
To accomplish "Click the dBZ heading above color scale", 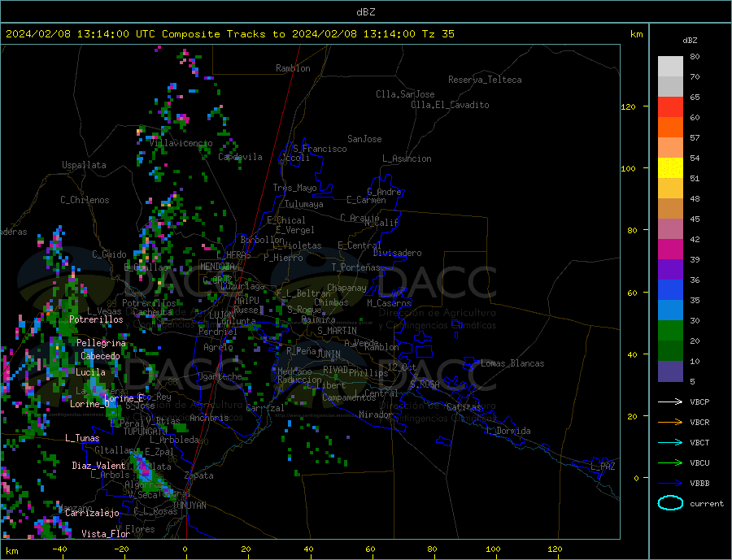I will (x=690, y=41).
